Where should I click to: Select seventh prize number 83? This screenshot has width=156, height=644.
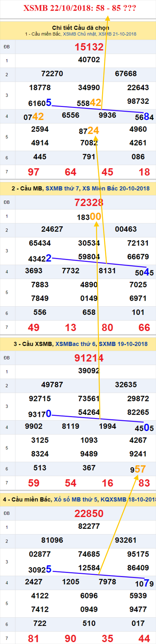[x=144, y=483]
